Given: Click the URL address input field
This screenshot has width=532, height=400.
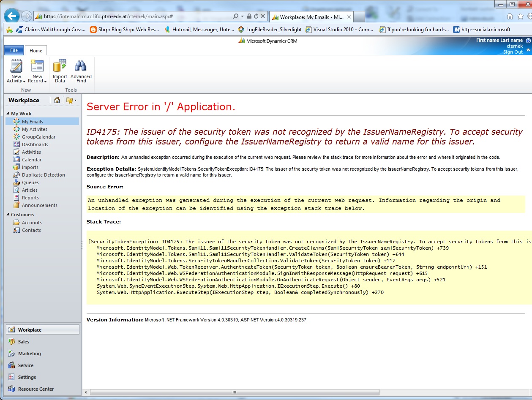Looking at the screenshot, I should tap(133, 16).
